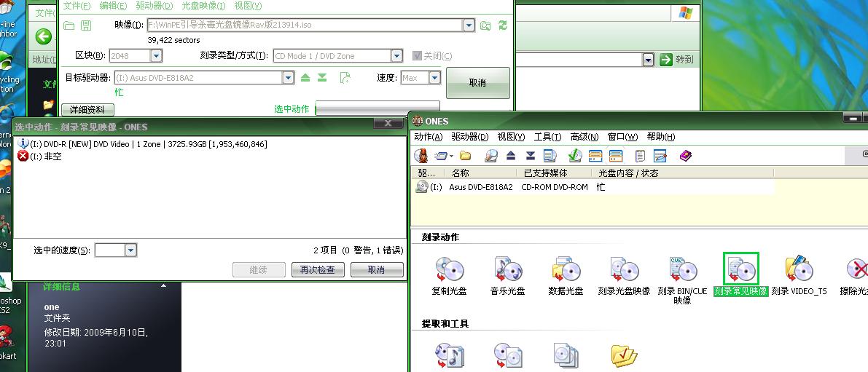The width and height of the screenshot is (868, 372).
Task: Click the green checkmark disc toolbar icon
Action: 575,156
